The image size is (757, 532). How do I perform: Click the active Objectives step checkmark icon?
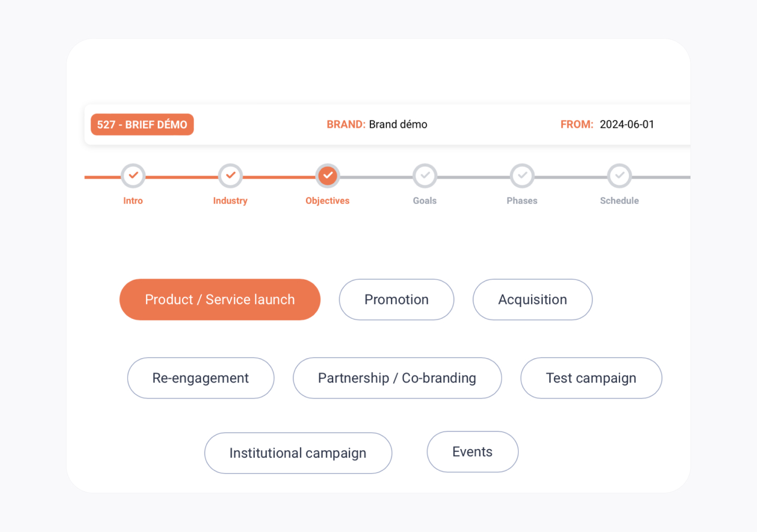click(x=327, y=176)
